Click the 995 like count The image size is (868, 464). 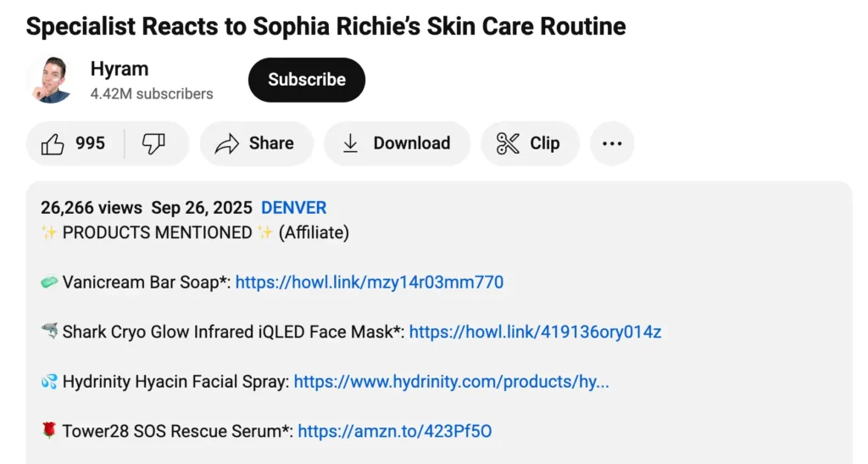[x=91, y=143]
